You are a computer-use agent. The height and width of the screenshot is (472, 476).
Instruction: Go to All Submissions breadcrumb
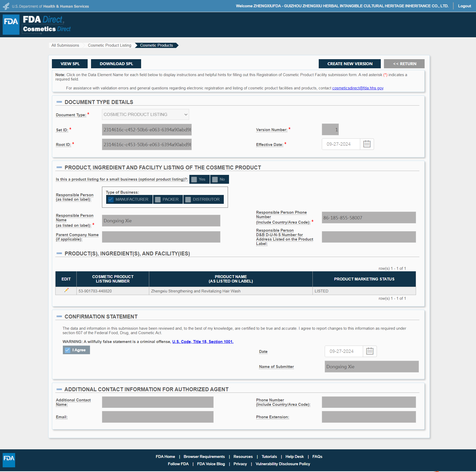pyautogui.click(x=65, y=45)
